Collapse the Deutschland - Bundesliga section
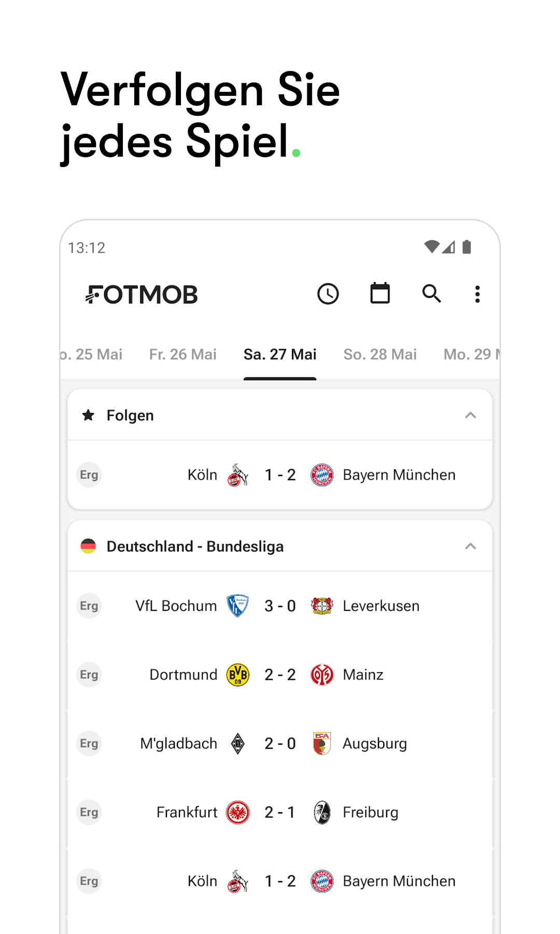 [x=470, y=546]
